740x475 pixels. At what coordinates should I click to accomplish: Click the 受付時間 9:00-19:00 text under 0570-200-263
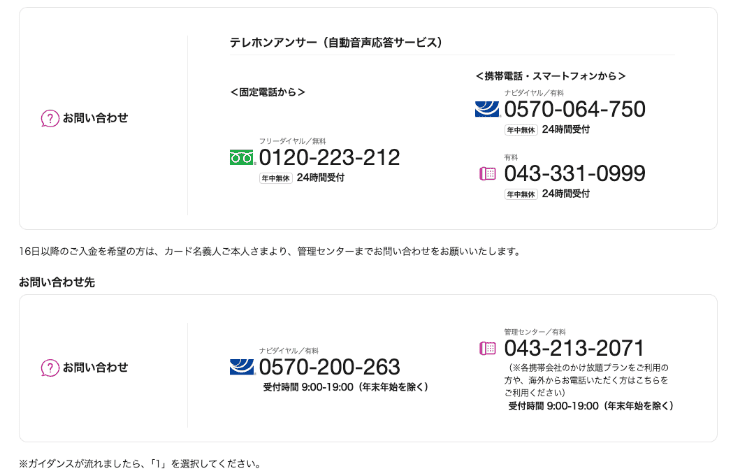coord(345,387)
